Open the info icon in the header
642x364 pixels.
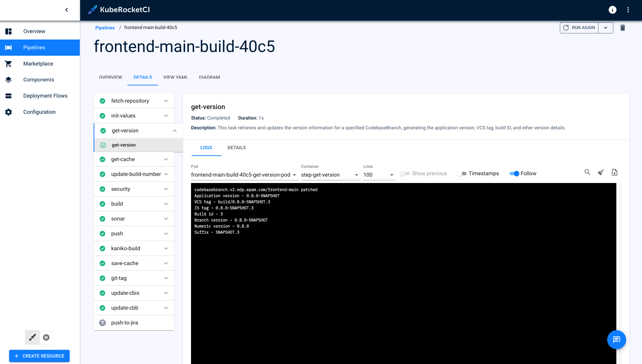point(613,10)
